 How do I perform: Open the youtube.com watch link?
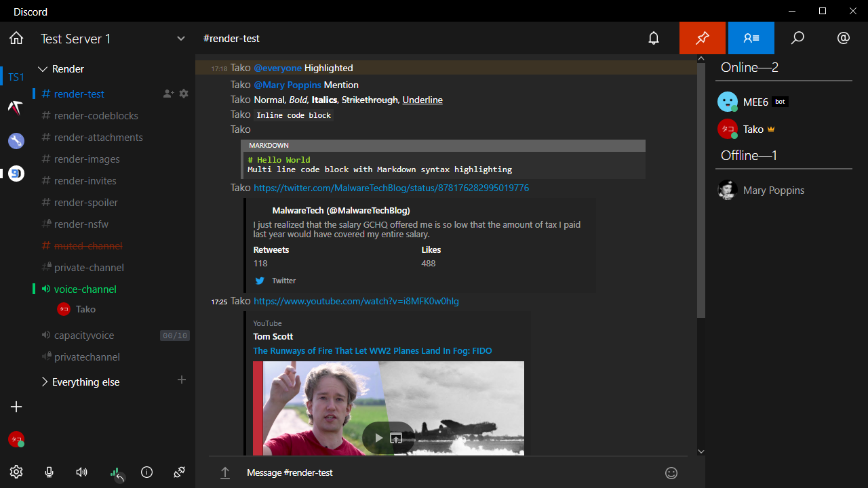pyautogui.click(x=356, y=301)
